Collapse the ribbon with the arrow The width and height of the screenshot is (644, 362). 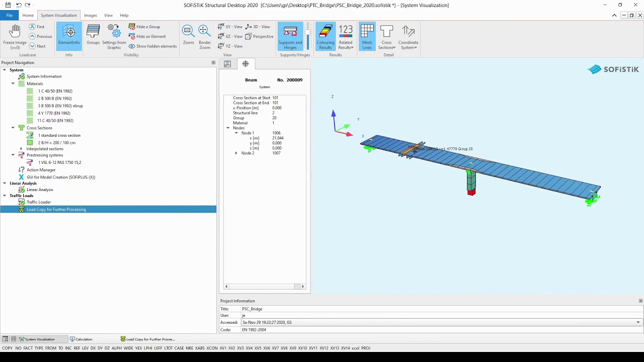614,16
